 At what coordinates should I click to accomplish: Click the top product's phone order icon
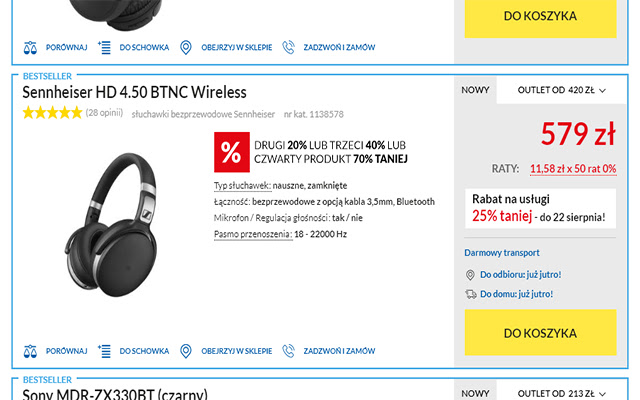pyautogui.click(x=289, y=47)
